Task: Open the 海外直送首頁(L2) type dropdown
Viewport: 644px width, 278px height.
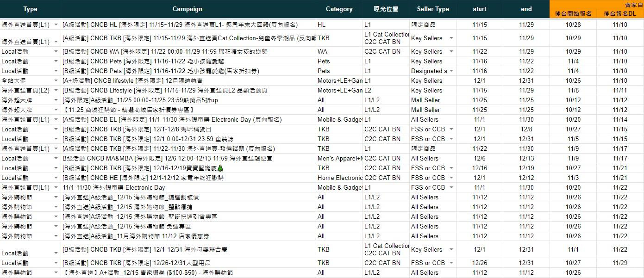Action: pyautogui.click(x=56, y=90)
